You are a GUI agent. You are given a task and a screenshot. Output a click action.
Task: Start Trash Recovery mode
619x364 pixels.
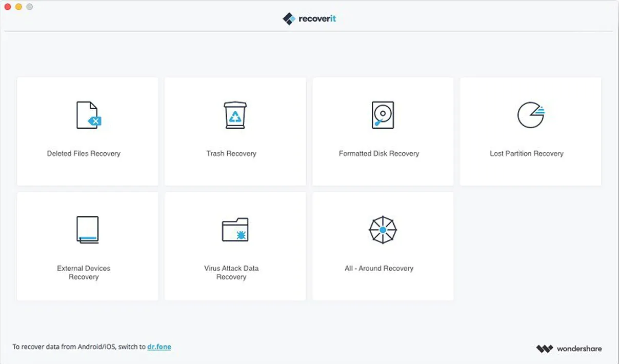tap(234, 131)
